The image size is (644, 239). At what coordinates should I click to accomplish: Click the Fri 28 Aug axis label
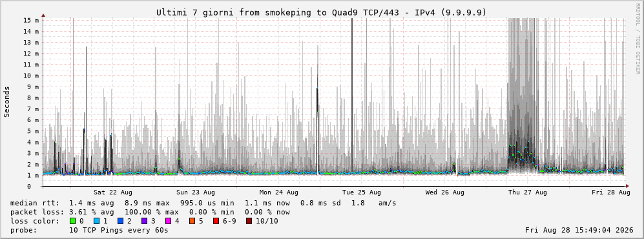coord(610,192)
